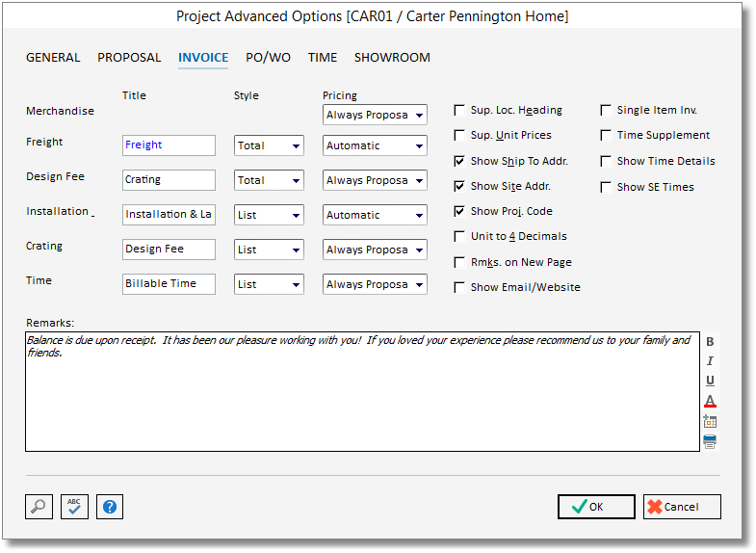The image size is (756, 553).
Task: Switch to the PROPOSAL tab
Action: click(x=129, y=58)
